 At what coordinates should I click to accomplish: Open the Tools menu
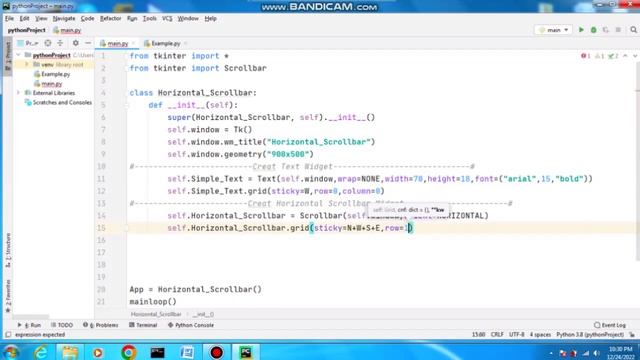pyautogui.click(x=149, y=18)
